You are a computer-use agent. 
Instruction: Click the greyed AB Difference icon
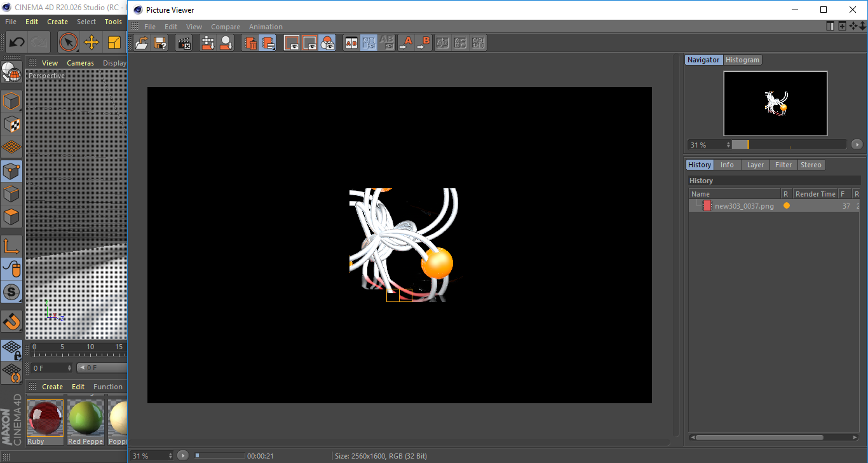[387, 43]
